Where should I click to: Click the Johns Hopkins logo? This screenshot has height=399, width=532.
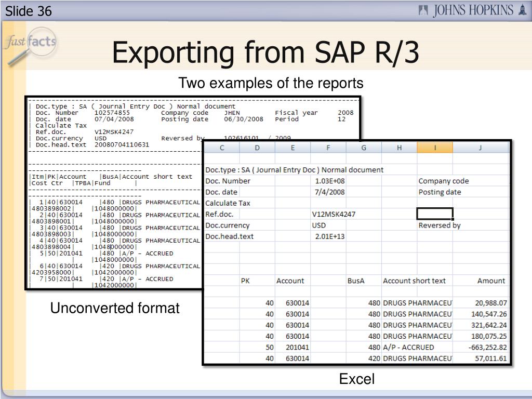472,10
